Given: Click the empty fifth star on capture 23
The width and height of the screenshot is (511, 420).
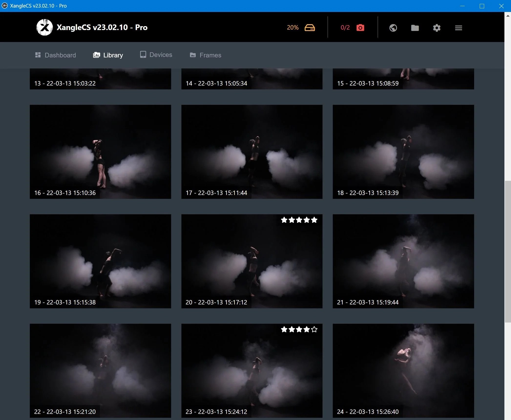Looking at the screenshot, I should [314, 329].
